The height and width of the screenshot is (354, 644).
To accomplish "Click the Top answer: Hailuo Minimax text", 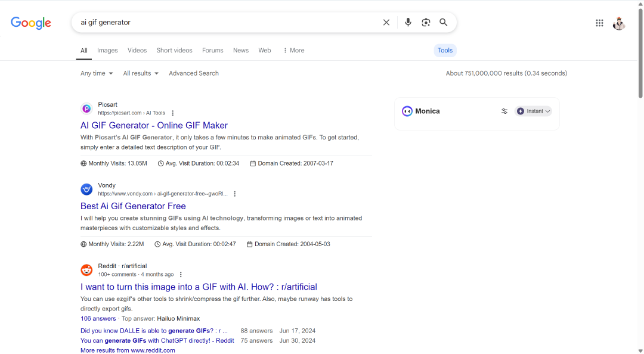I will (160, 319).
